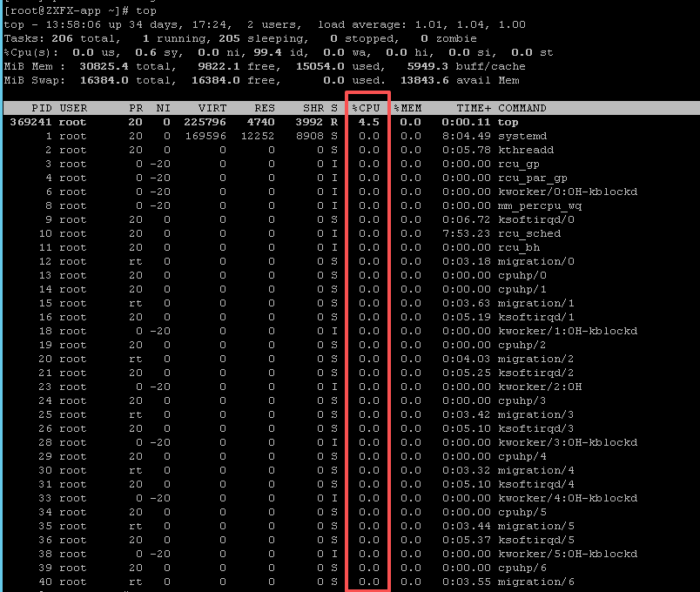Select cpuhp/5 command

click(x=522, y=512)
